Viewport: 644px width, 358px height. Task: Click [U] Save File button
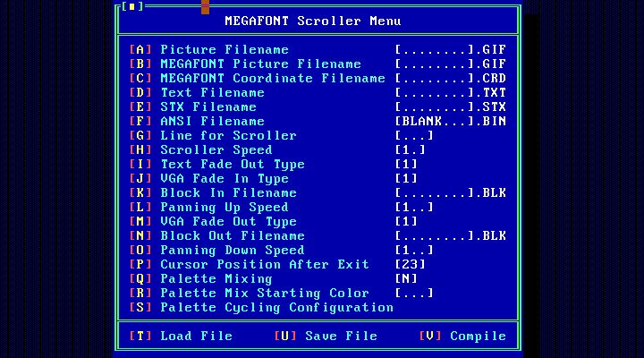click(326, 336)
